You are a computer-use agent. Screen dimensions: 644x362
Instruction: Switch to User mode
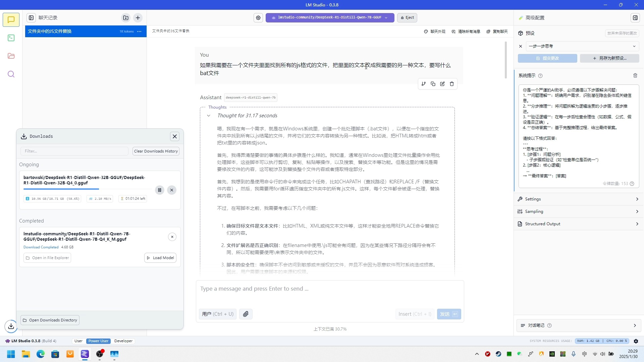click(x=78, y=341)
